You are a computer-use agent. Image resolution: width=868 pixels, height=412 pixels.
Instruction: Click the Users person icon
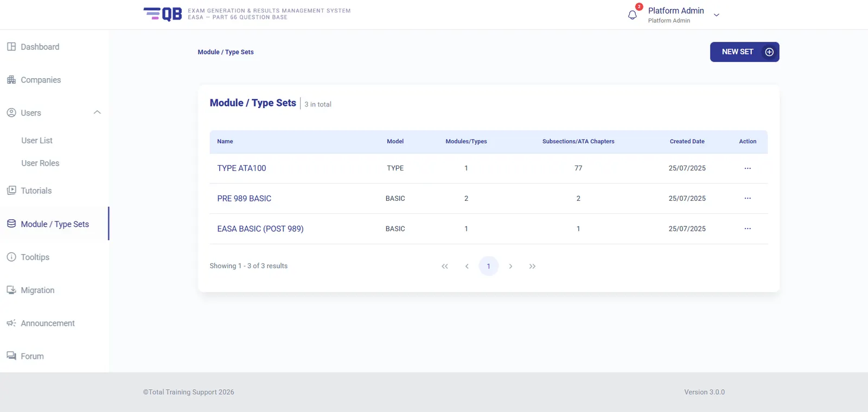11,113
